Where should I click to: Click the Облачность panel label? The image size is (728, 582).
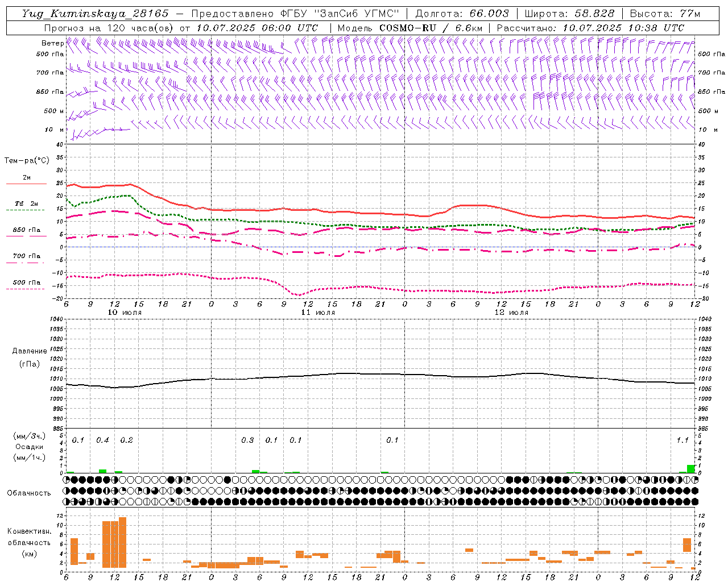[29, 493]
